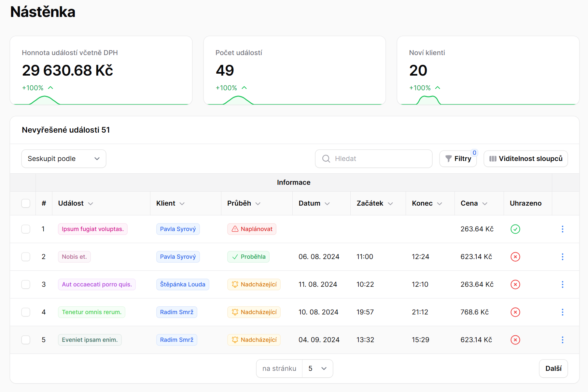Click the search magnifier icon
The width and height of the screenshot is (588, 392).
click(326, 159)
